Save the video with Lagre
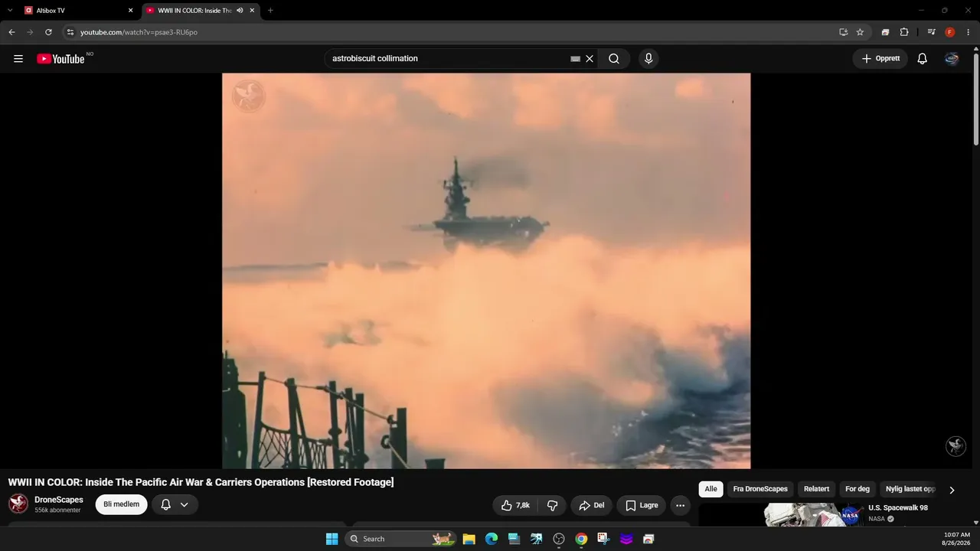Viewport: 980px width, 551px height. (642, 505)
